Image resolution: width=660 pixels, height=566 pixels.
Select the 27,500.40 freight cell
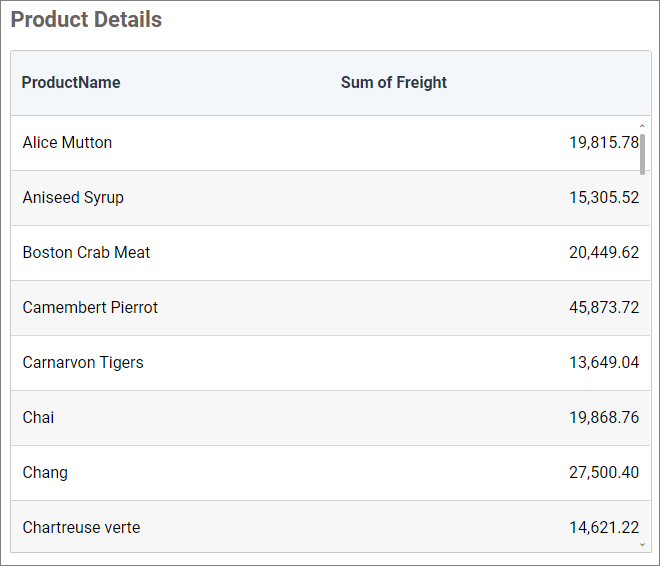pos(603,473)
